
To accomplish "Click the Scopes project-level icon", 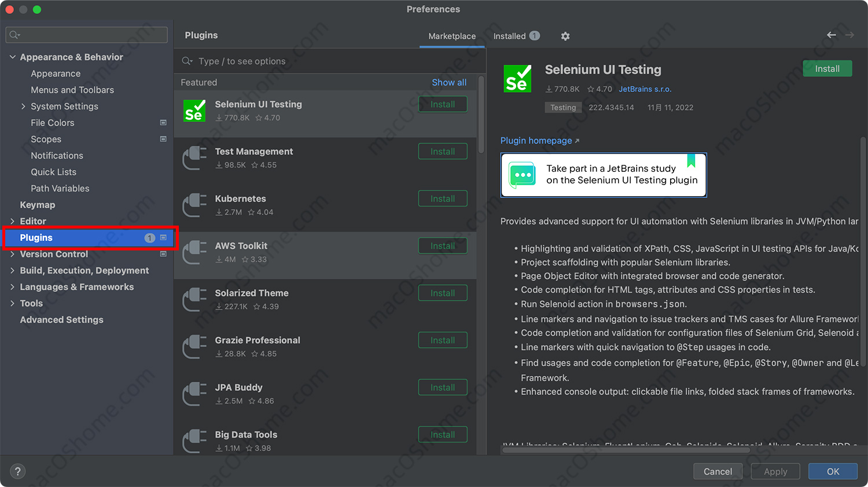I will [x=163, y=139].
